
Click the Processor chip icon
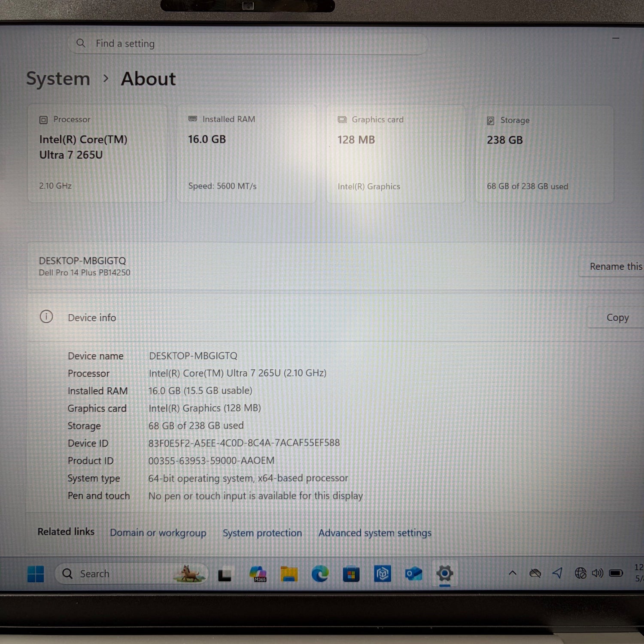[43, 120]
